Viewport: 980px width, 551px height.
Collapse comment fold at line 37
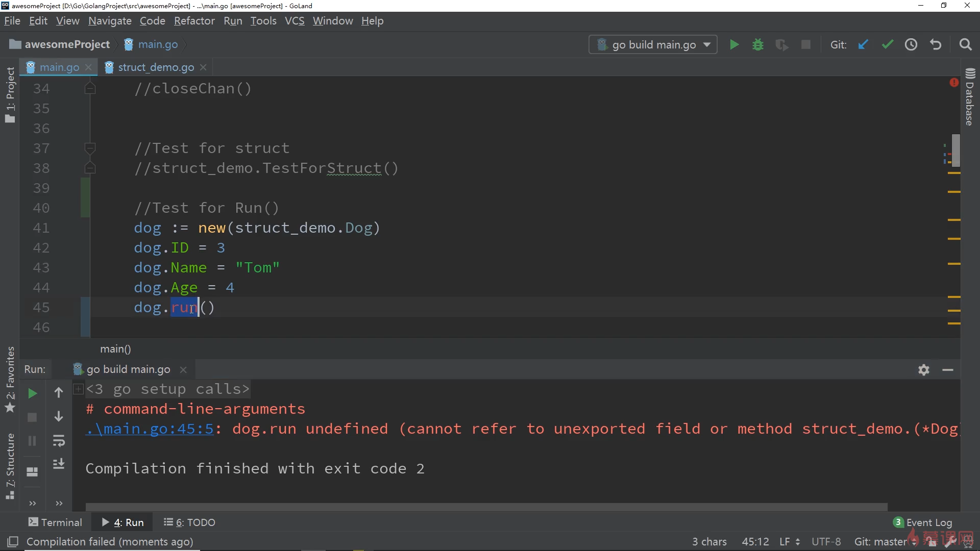[90, 148]
